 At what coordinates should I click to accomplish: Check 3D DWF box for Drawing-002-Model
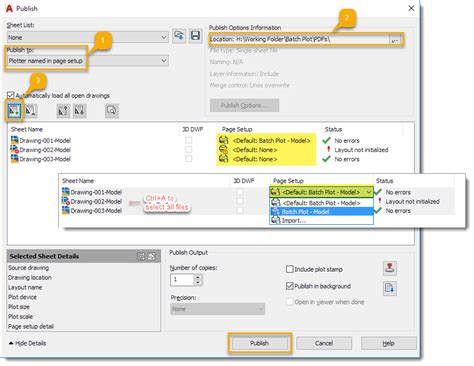[189, 149]
